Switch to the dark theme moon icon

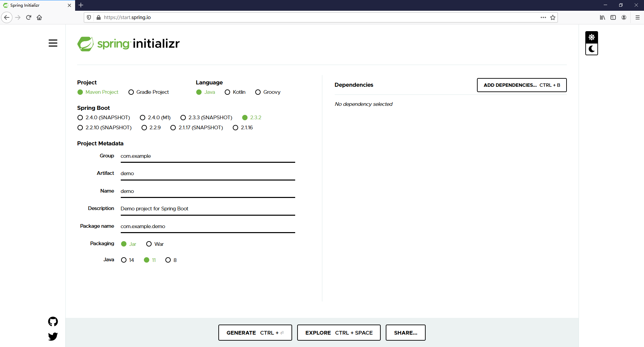pos(591,49)
